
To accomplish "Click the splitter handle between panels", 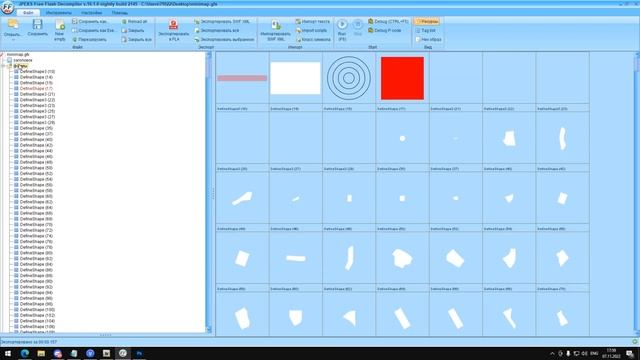I will (213, 193).
